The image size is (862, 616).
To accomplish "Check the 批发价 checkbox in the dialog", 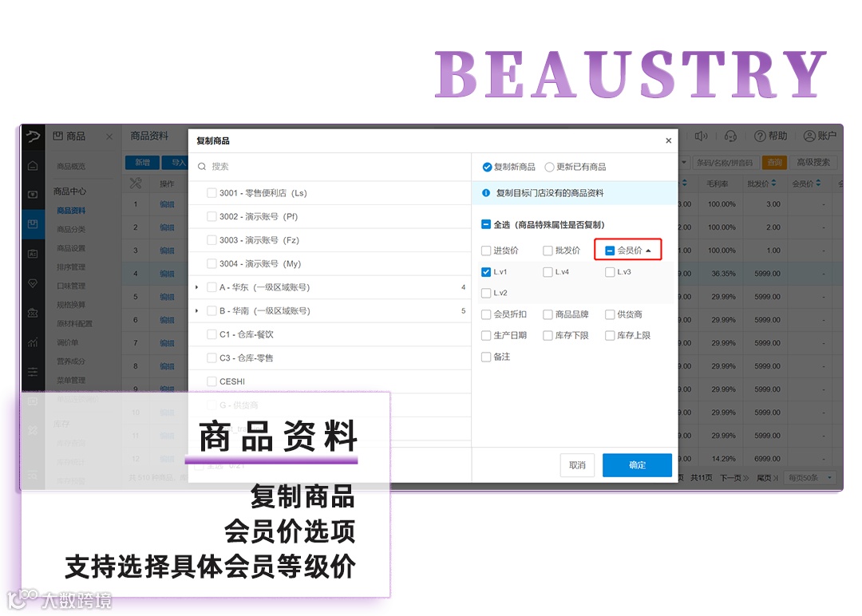I will pyautogui.click(x=548, y=251).
